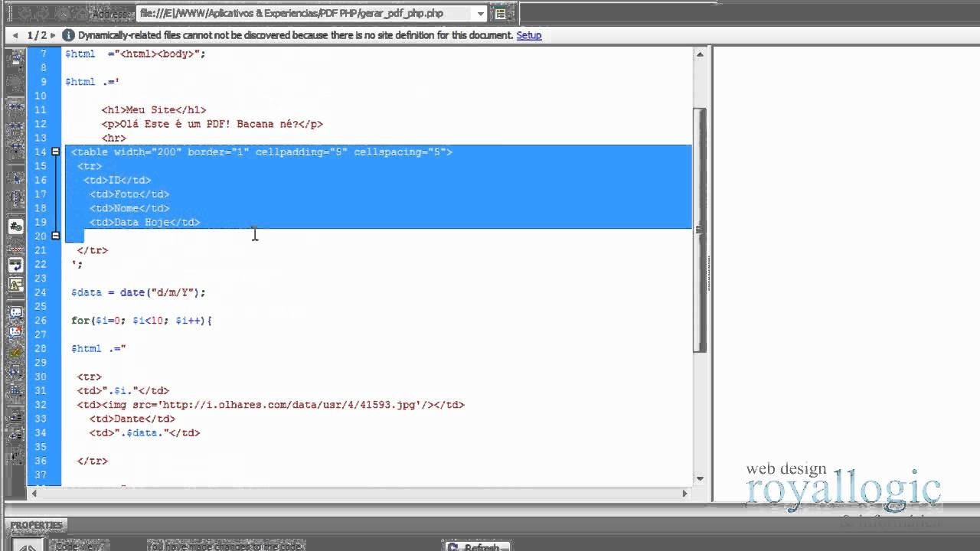Click the '$html ="<html><body>";' line
Image resolution: width=980 pixels, height=551 pixels.
135,54
